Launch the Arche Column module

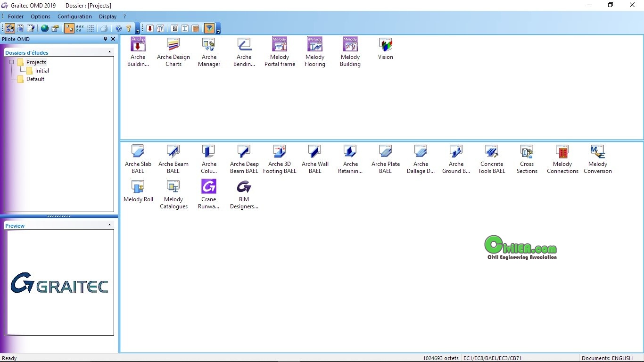pyautogui.click(x=209, y=159)
